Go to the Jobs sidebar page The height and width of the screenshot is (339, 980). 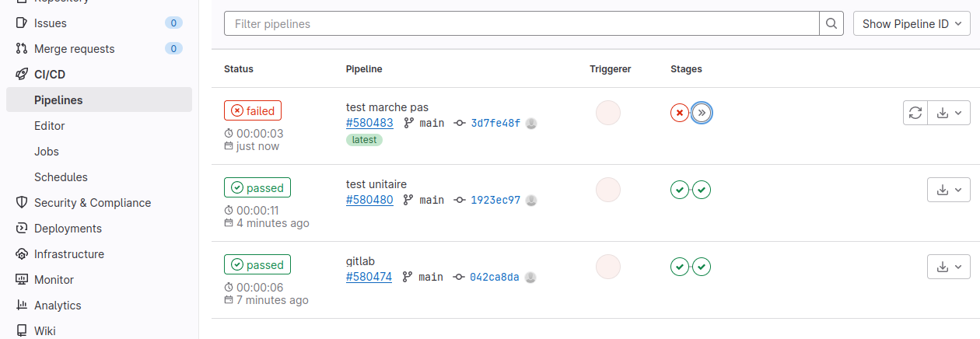(x=47, y=152)
